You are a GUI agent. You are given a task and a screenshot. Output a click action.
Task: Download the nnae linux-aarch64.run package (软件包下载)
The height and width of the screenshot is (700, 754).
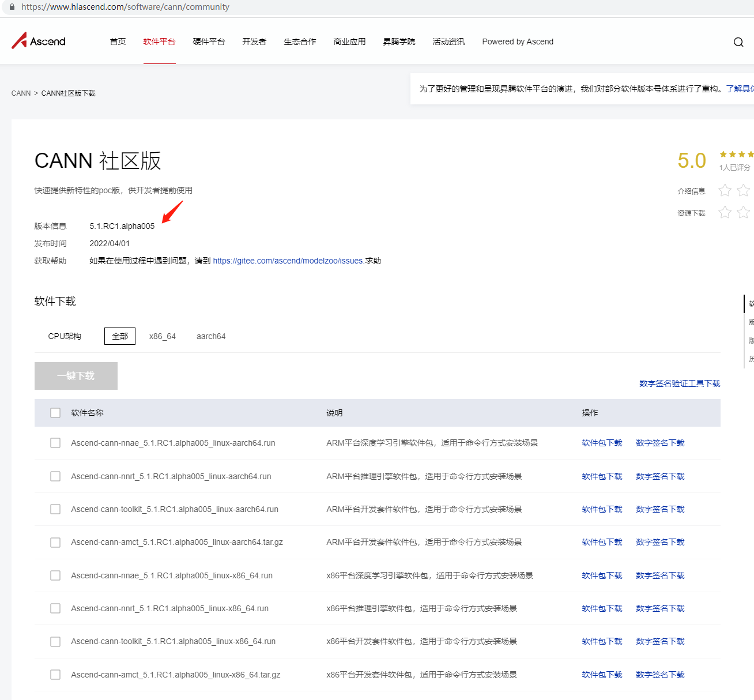pos(602,443)
